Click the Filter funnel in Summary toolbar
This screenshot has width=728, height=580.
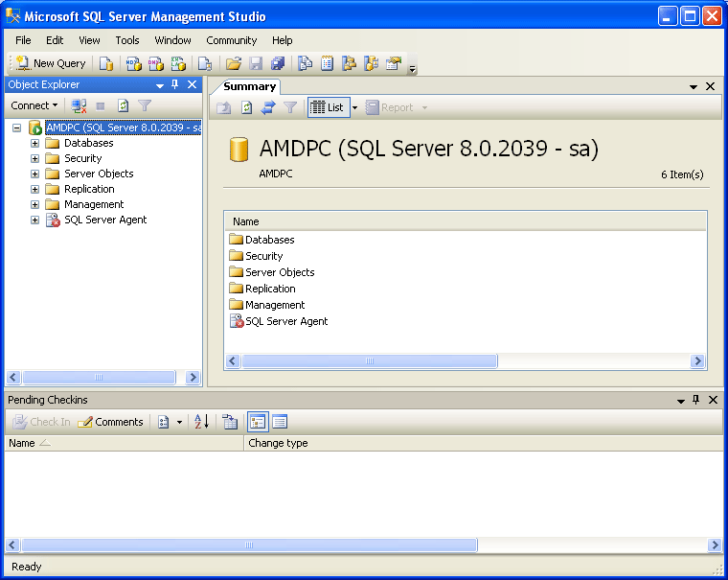coord(290,107)
